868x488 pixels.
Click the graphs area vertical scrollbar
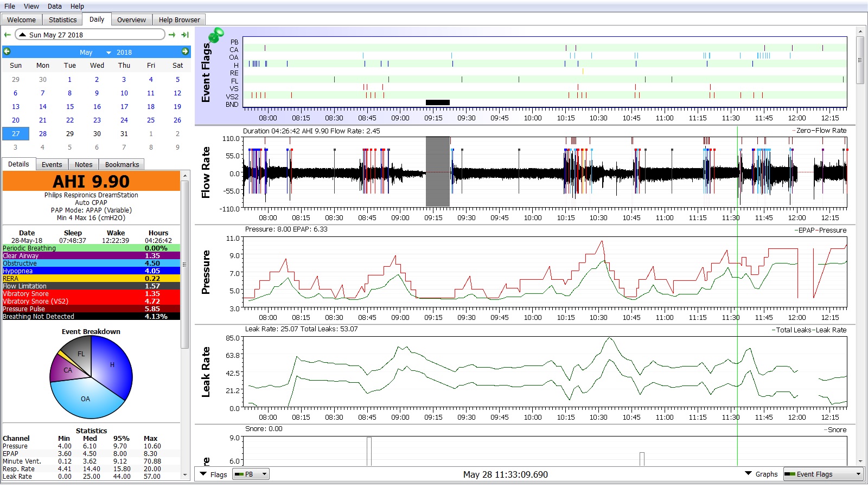click(x=860, y=60)
